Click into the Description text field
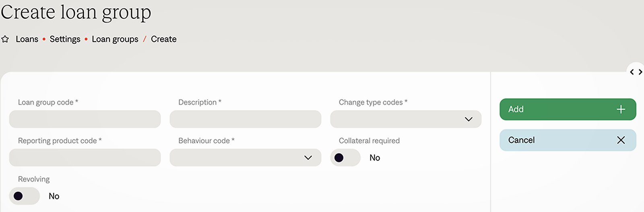The width and height of the screenshot is (644, 212). [245, 119]
